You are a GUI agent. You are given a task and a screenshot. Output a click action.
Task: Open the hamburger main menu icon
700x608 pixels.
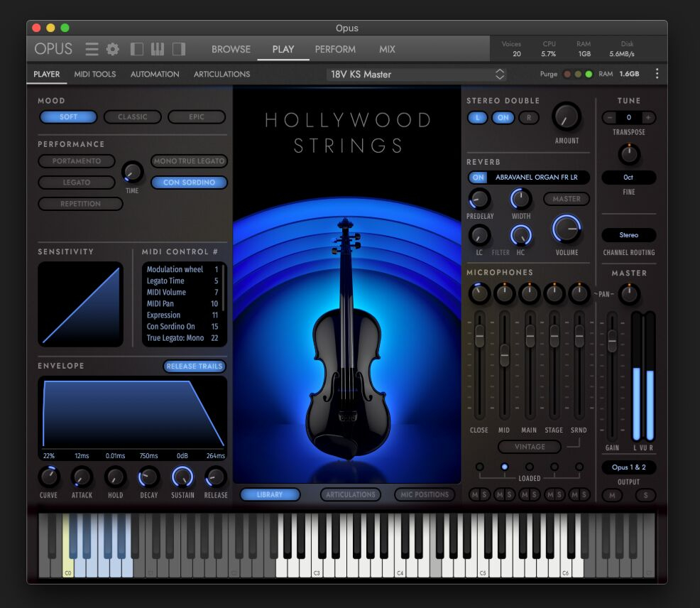[92, 49]
